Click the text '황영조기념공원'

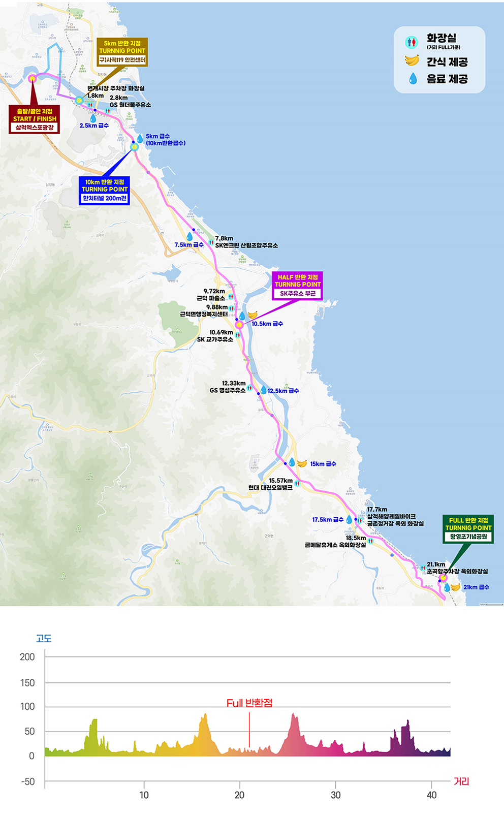[x=468, y=537]
